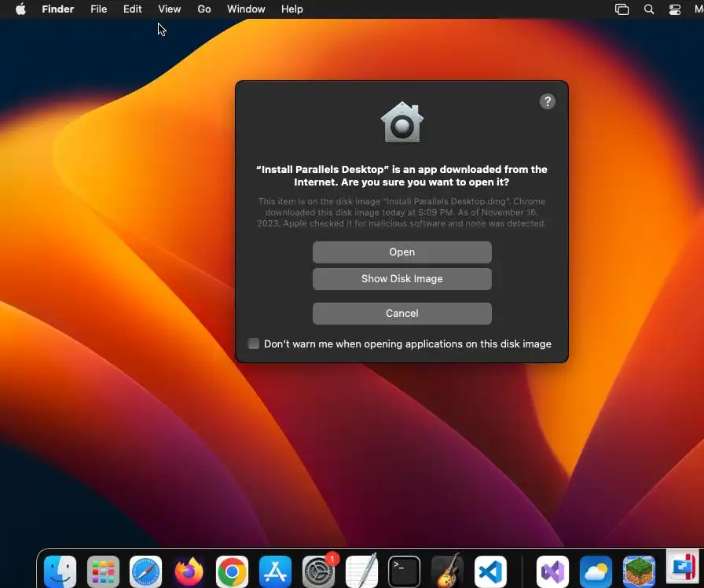The height and width of the screenshot is (588, 704).
Task: Launch Minecraft from the Dock
Action: (x=639, y=571)
